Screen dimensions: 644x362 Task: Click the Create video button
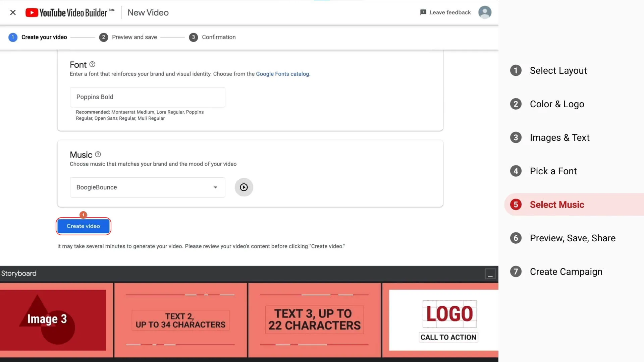83,226
